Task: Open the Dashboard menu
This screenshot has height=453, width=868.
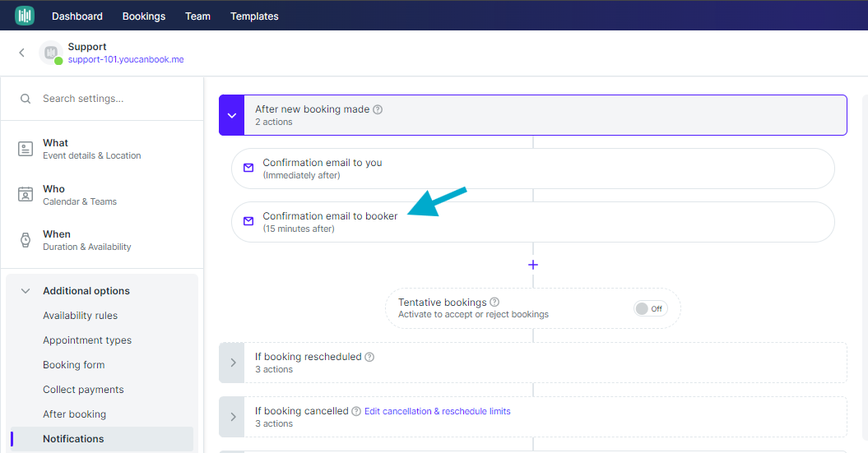Action: pyautogui.click(x=77, y=16)
